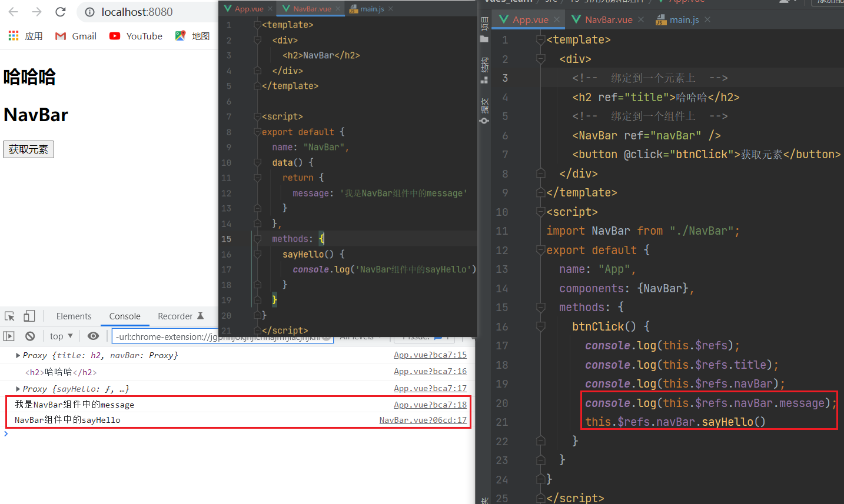Open the 项目 project tool window
This screenshot has width=844, height=504.
[x=484, y=31]
